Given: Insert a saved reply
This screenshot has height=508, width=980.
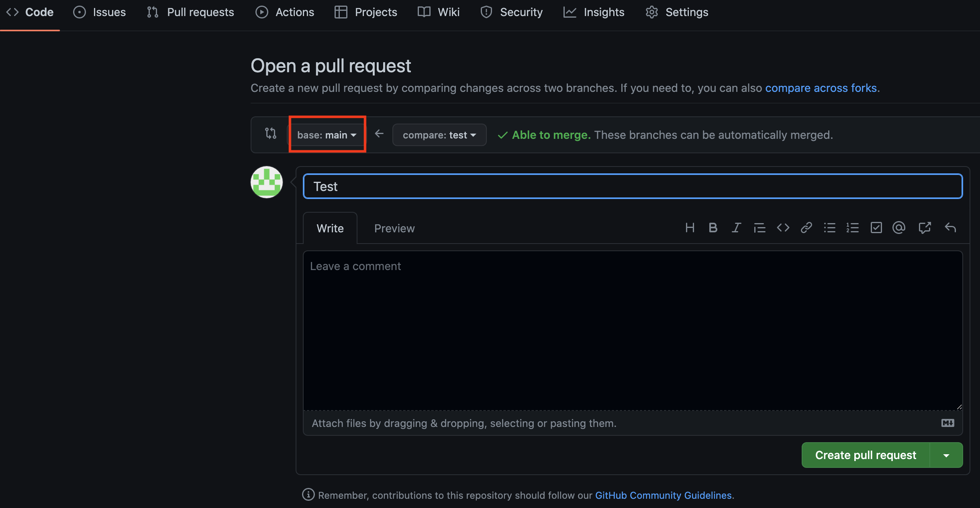Looking at the screenshot, I should [950, 228].
